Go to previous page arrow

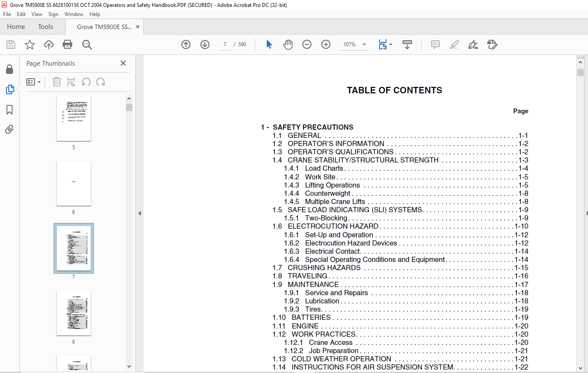[x=186, y=45]
